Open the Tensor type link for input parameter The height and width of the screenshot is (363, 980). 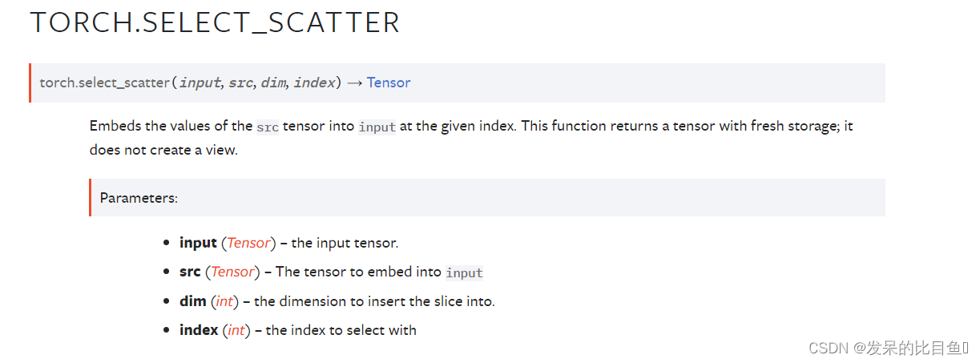pyautogui.click(x=249, y=243)
